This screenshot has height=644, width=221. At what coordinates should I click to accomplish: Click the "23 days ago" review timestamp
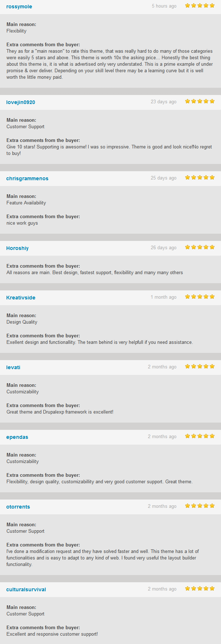(163, 102)
